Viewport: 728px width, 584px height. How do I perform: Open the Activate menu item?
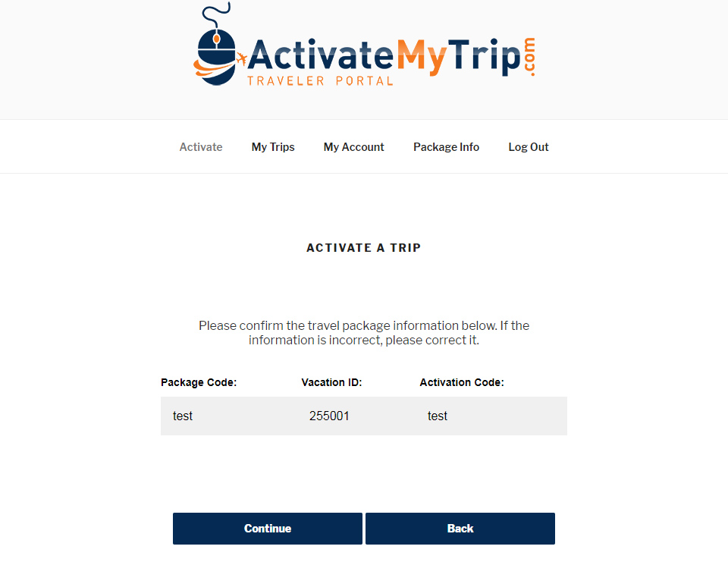click(x=201, y=147)
